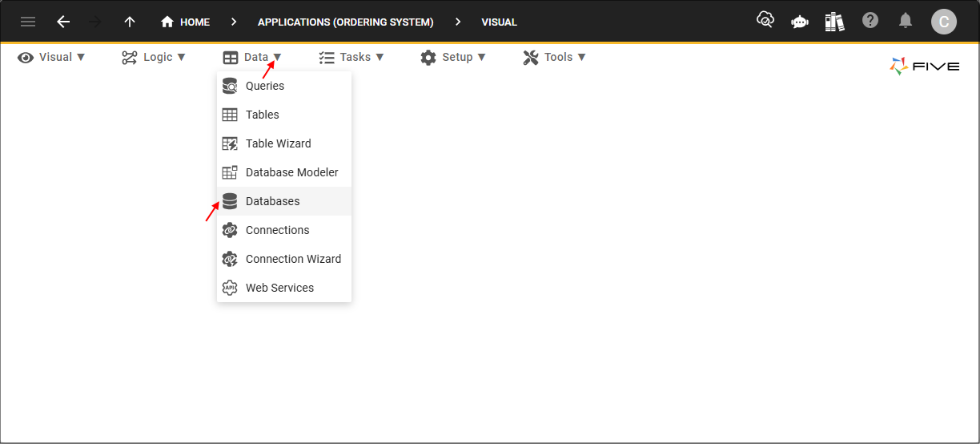This screenshot has height=444, width=980.
Task: Open the Applications (Ordering System) breadcrumb
Action: 346,22
